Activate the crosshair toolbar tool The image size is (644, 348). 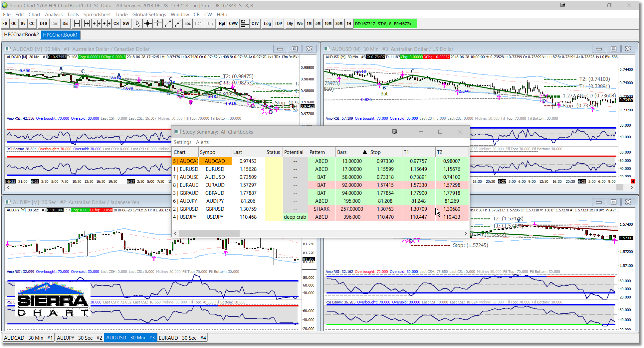[148, 23]
